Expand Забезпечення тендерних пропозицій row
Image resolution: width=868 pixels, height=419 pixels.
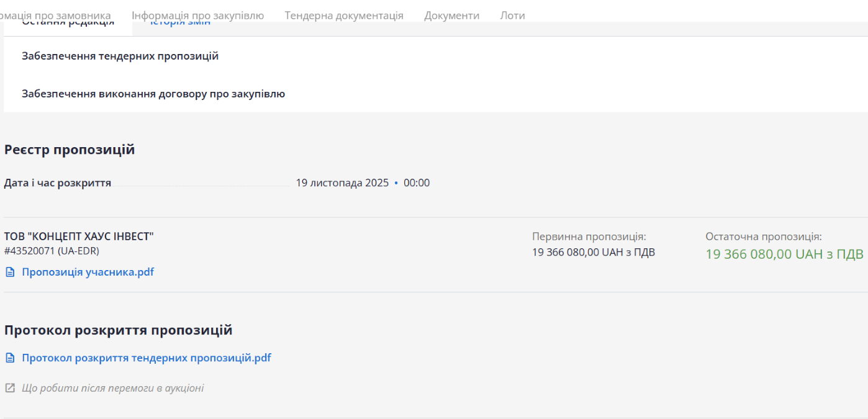120,56
